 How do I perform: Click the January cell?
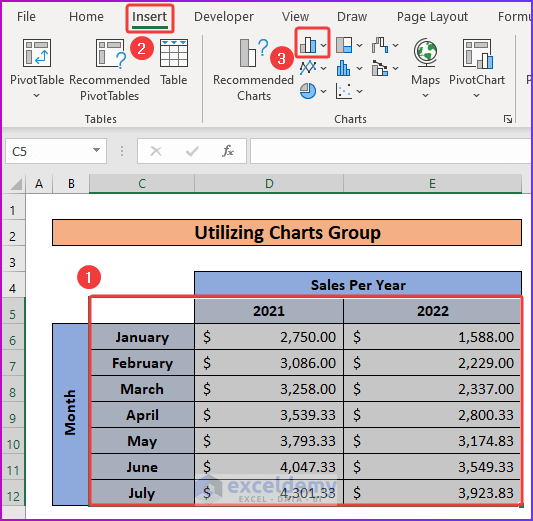142,337
